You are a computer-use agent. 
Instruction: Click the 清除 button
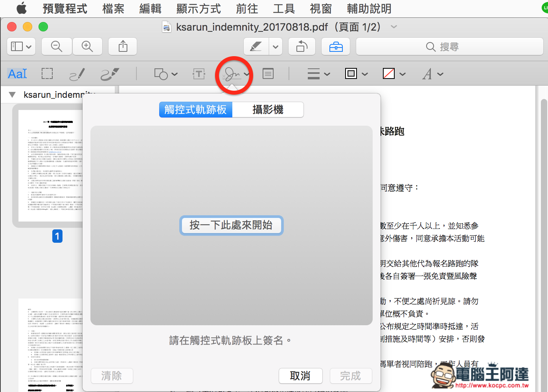[112, 376]
